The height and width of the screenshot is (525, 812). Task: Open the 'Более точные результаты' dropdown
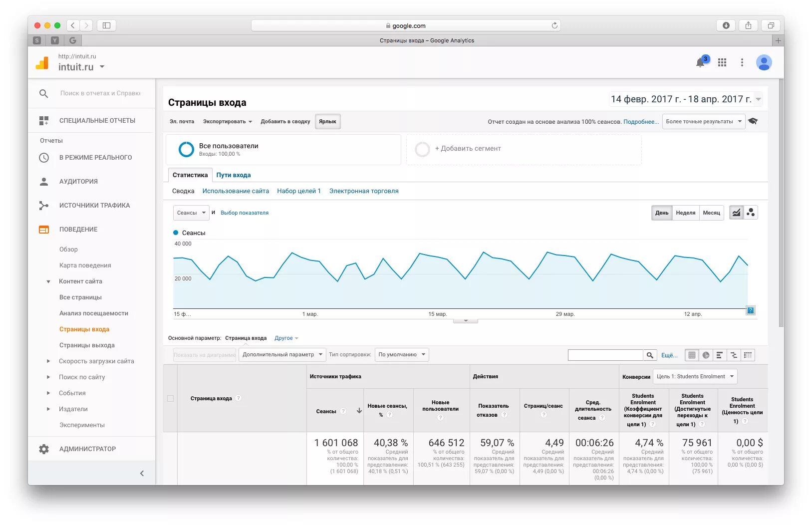(x=704, y=121)
